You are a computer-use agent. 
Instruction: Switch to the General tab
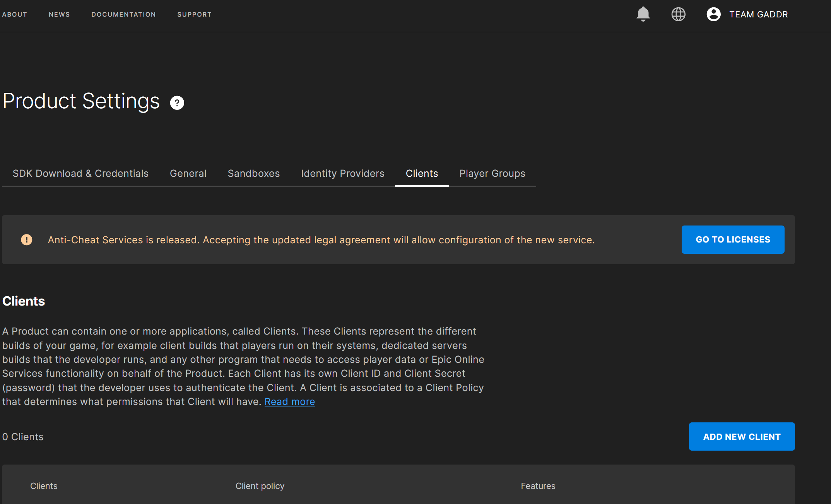pyautogui.click(x=188, y=173)
